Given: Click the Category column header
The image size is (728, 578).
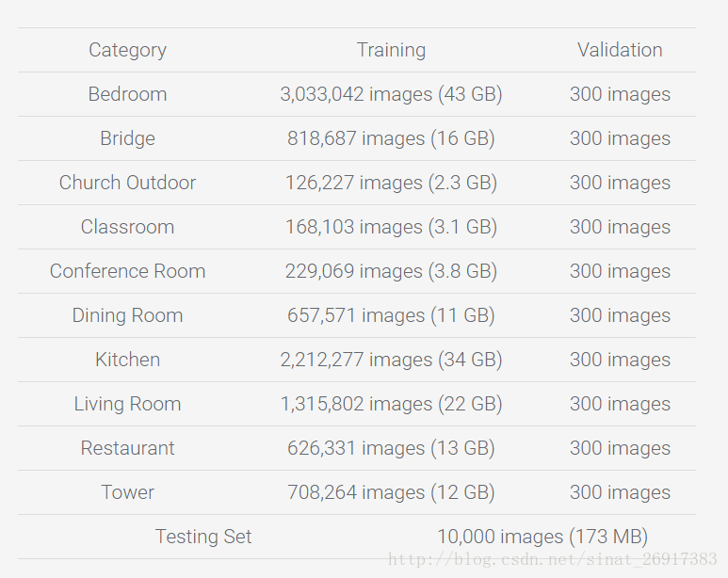Looking at the screenshot, I should click(127, 50).
